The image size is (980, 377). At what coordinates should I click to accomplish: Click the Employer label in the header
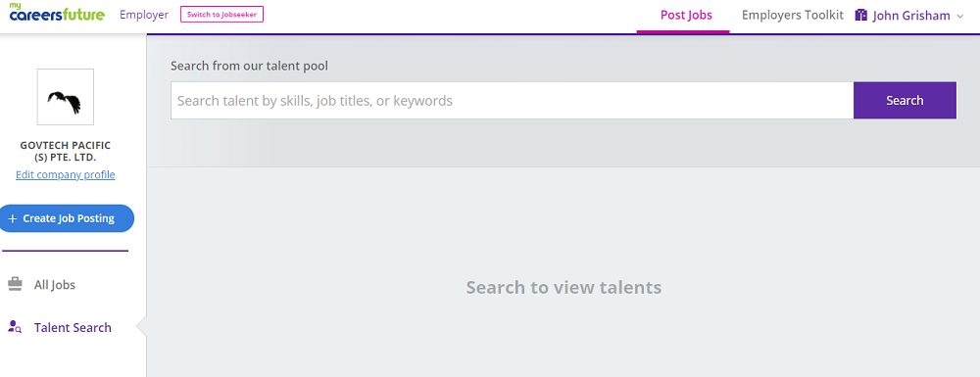pos(144,15)
